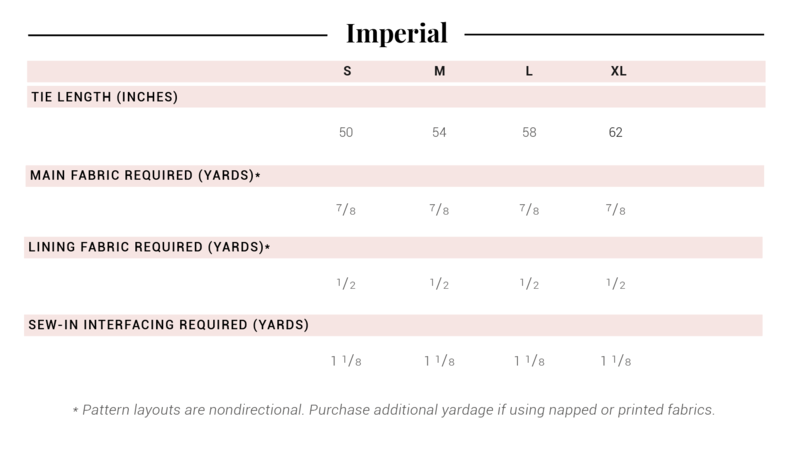Click the Sew-In Interfacing Required (Yards) label
Image resolution: width=800 pixels, height=450 pixels.
tap(169, 325)
